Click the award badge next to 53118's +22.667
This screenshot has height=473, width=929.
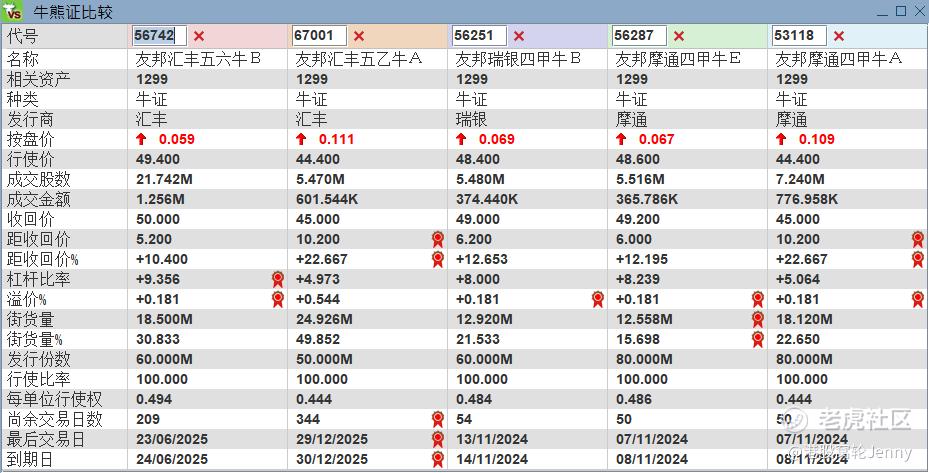(x=918, y=259)
